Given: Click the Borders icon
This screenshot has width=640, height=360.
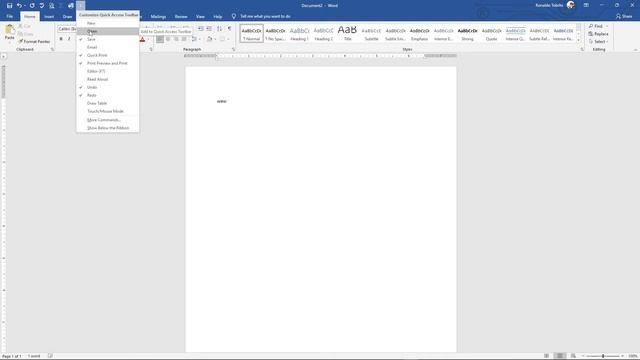Looking at the screenshot, I should pyautogui.click(x=222, y=39).
